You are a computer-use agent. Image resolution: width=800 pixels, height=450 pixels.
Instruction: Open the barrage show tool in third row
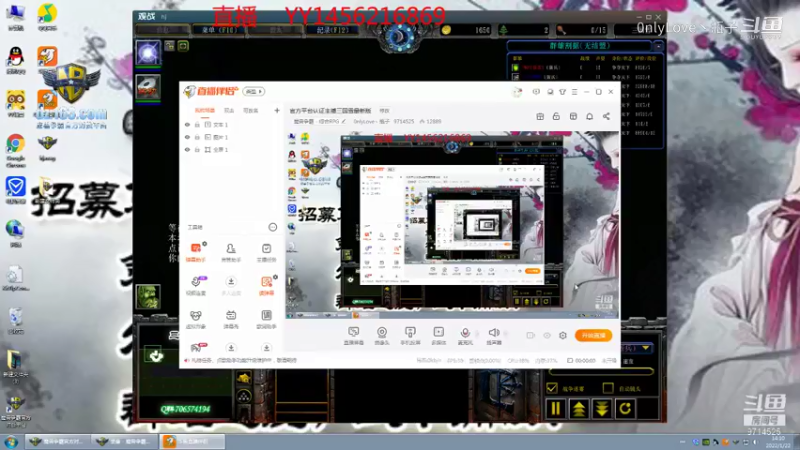tap(231, 319)
